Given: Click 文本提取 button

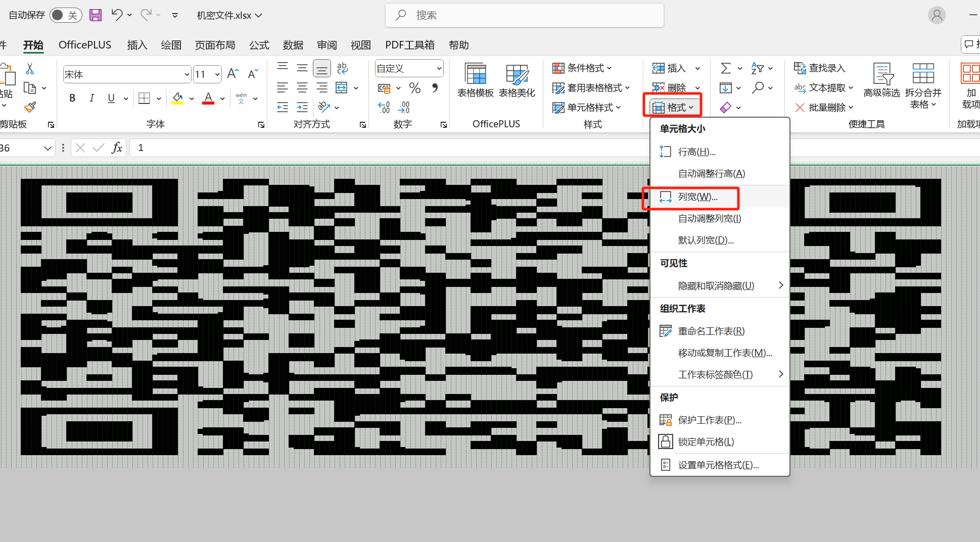Looking at the screenshot, I should pyautogui.click(x=823, y=88).
